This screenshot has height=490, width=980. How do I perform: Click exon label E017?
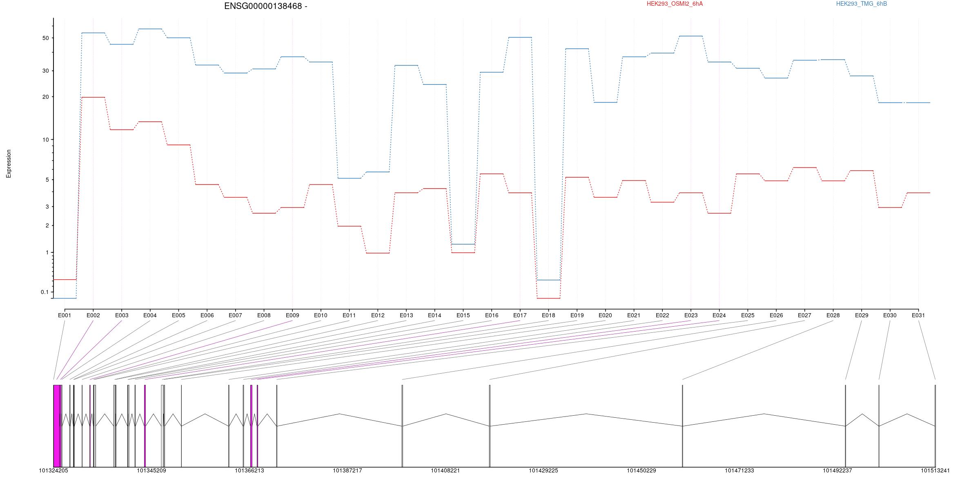(520, 315)
